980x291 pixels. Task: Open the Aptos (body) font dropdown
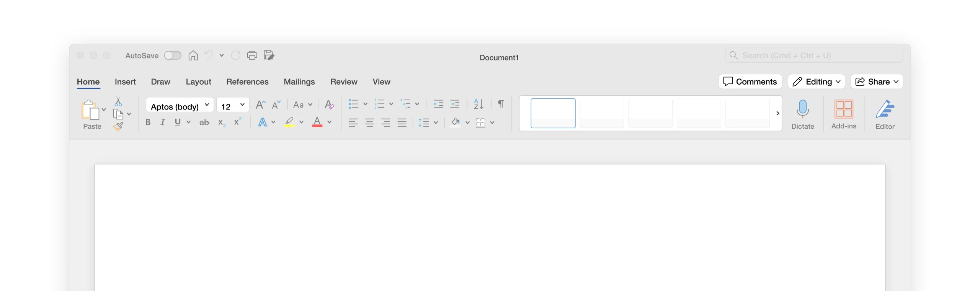180,106
